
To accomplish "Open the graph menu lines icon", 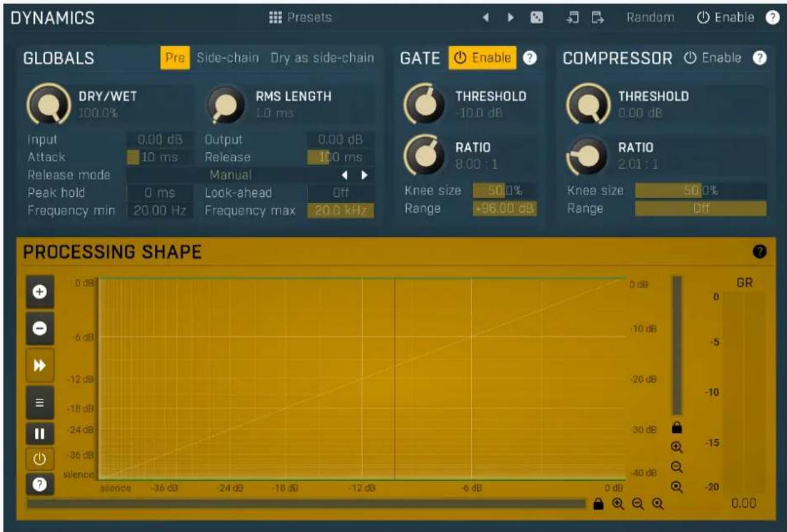I will (40, 404).
